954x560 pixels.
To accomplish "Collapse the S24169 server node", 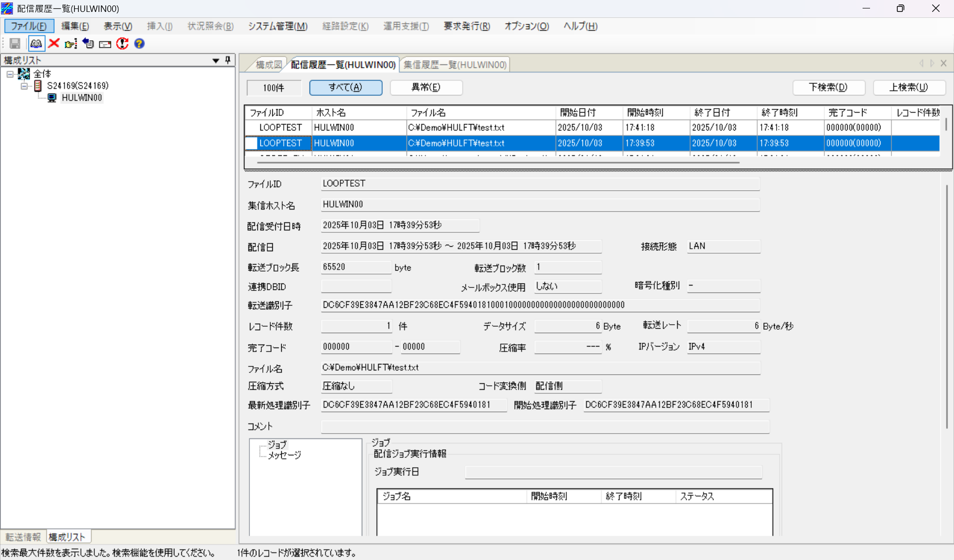I will [x=24, y=86].
